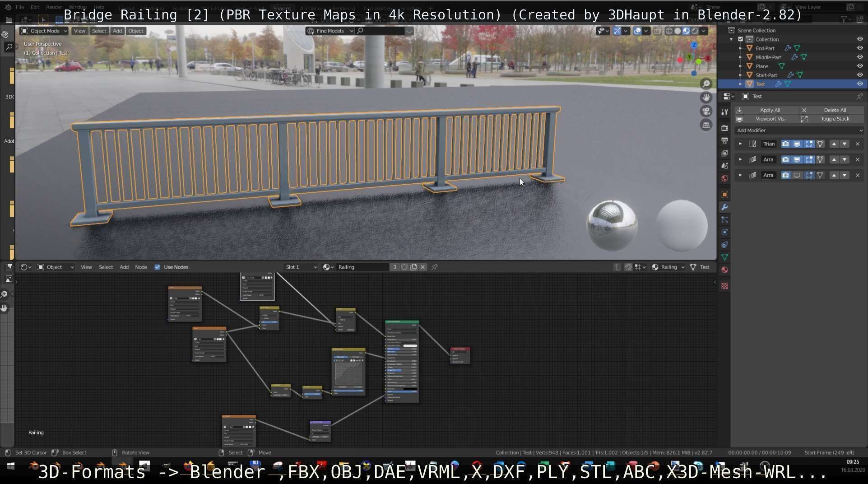Toggle edit mode display for Trian modifier

(809, 144)
